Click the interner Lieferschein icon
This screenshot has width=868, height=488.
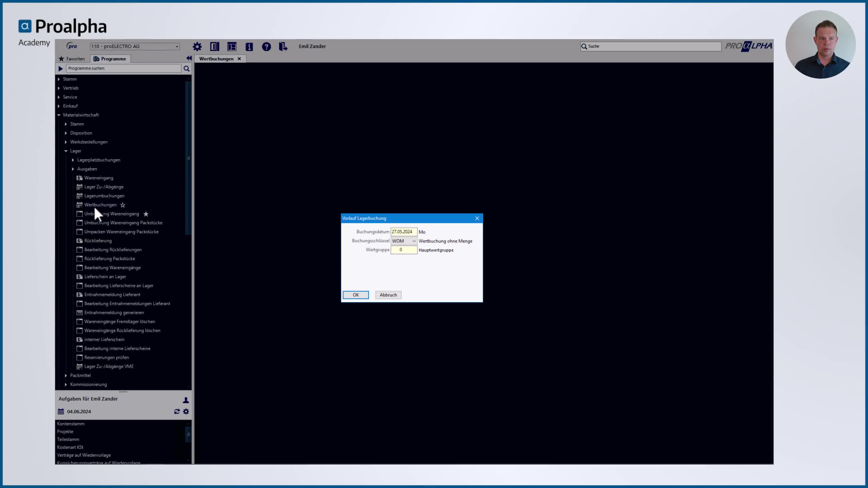pyautogui.click(x=80, y=340)
